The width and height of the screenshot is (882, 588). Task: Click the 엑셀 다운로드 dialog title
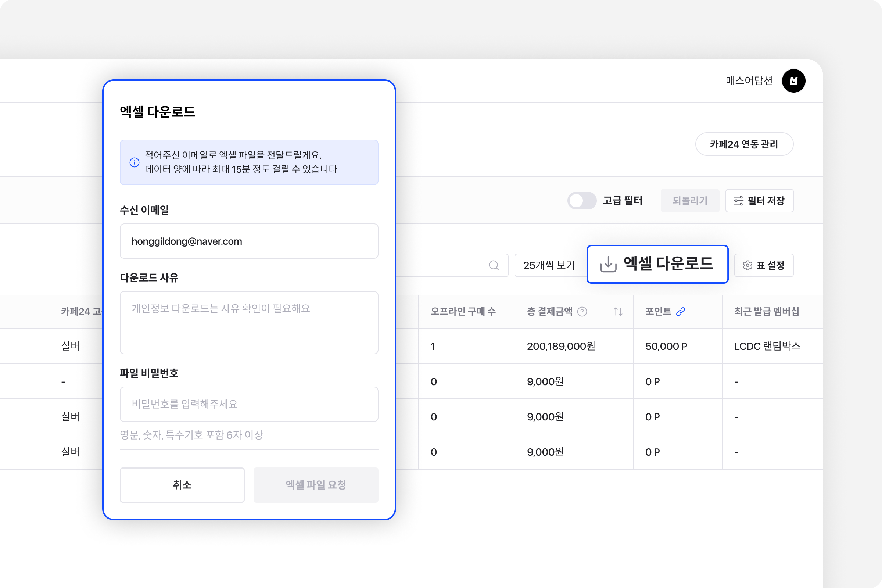click(x=157, y=112)
